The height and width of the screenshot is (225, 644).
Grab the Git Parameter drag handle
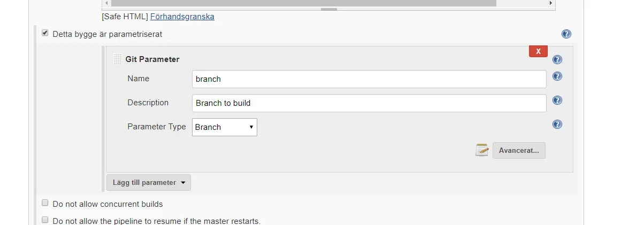coord(117,59)
